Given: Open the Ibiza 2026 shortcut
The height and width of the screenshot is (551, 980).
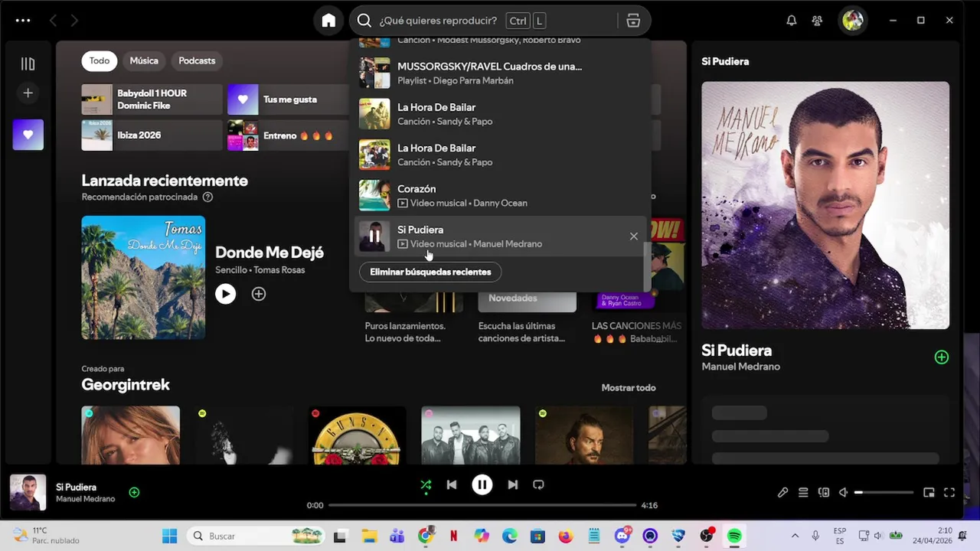Looking at the screenshot, I should pos(152,135).
